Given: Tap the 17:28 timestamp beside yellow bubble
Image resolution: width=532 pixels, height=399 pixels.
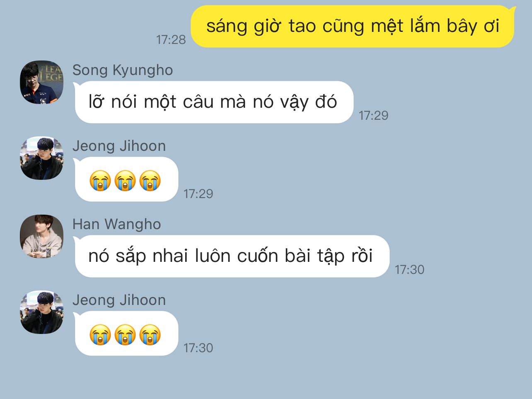Looking at the screenshot, I should pos(171,40).
